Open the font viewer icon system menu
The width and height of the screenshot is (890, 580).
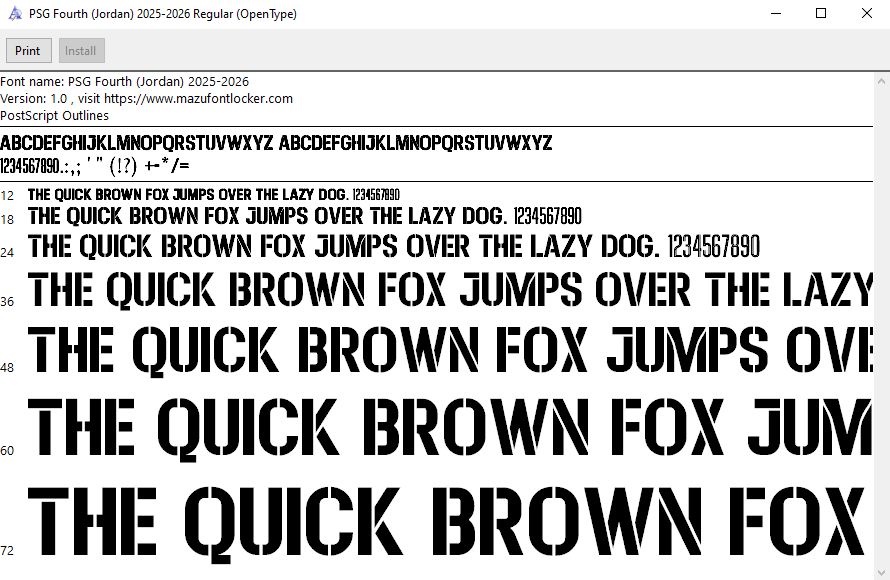[x=14, y=14]
